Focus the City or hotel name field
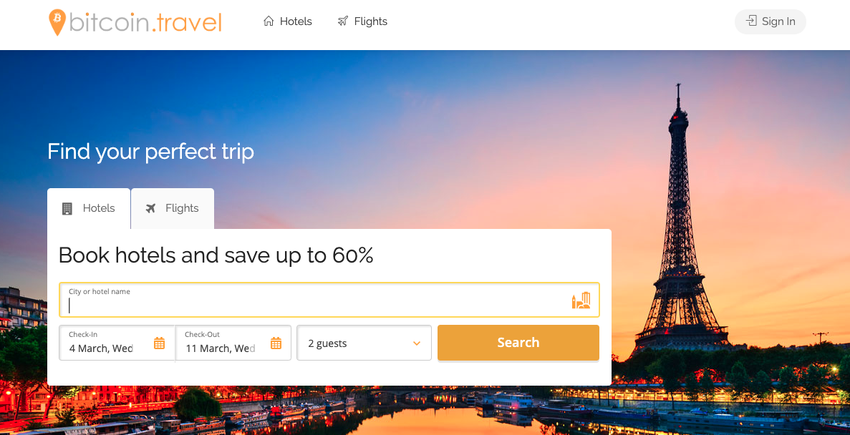This screenshot has width=850, height=435. pyautogui.click(x=329, y=300)
